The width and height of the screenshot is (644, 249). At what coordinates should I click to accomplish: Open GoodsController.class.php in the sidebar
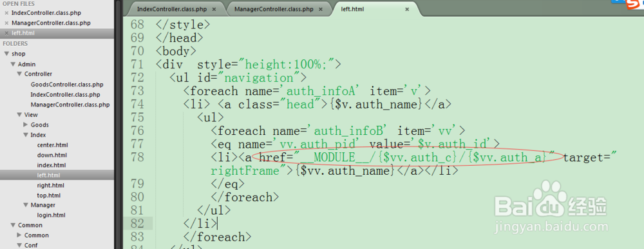[67, 85]
